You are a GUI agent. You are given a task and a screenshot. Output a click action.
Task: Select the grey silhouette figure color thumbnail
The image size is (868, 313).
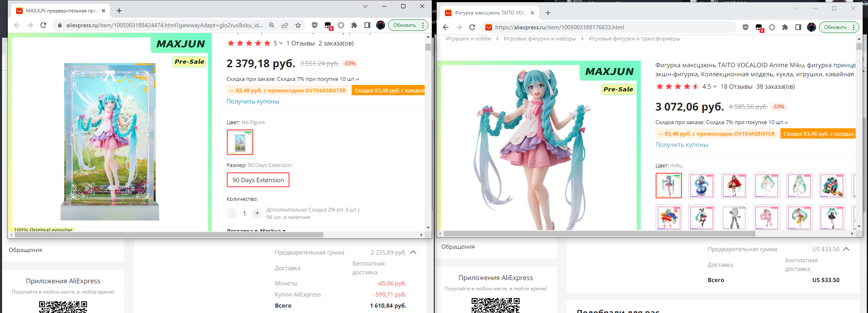point(734,217)
